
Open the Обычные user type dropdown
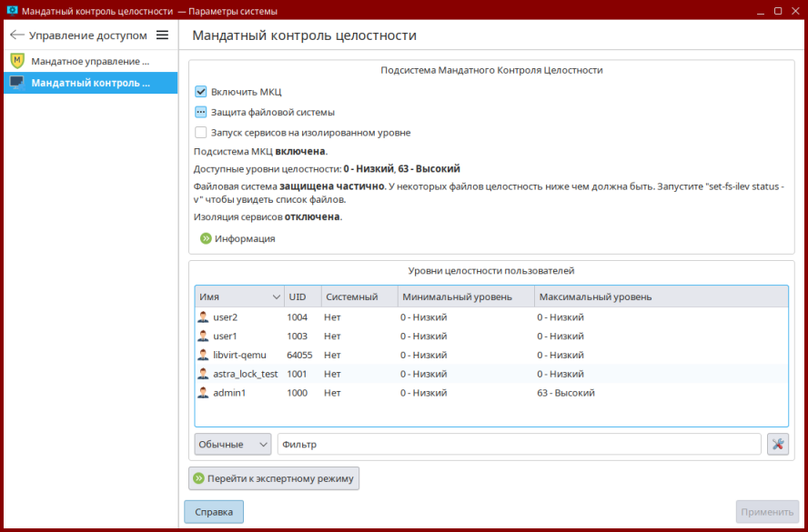[233, 445]
